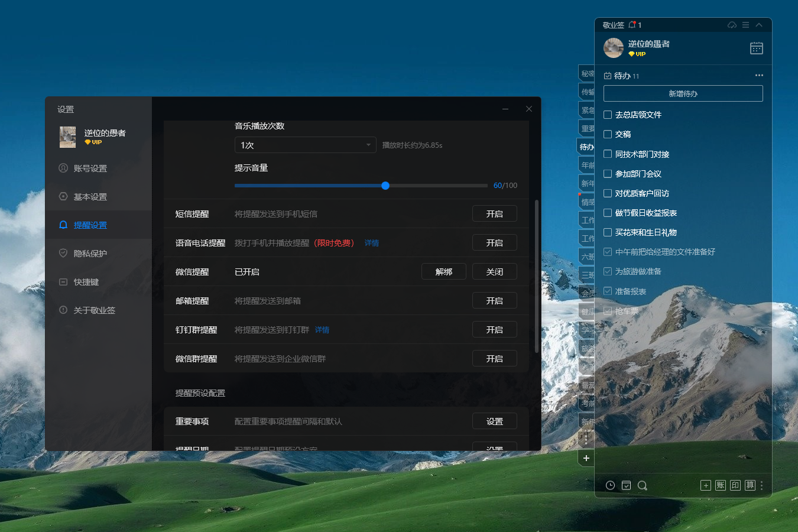Open the calendar view icon beside 逆位的愚者
This screenshot has width=798, height=532.
coord(757,48)
